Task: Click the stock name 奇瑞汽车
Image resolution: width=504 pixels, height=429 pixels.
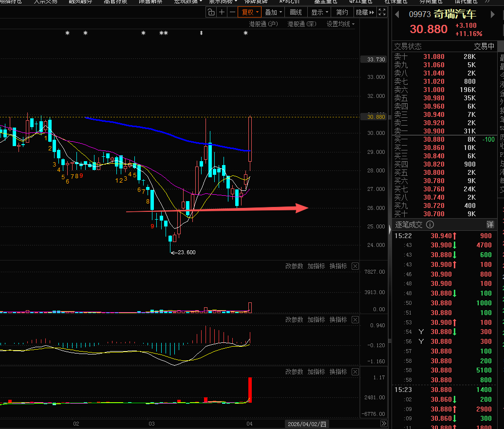Action: [455, 14]
